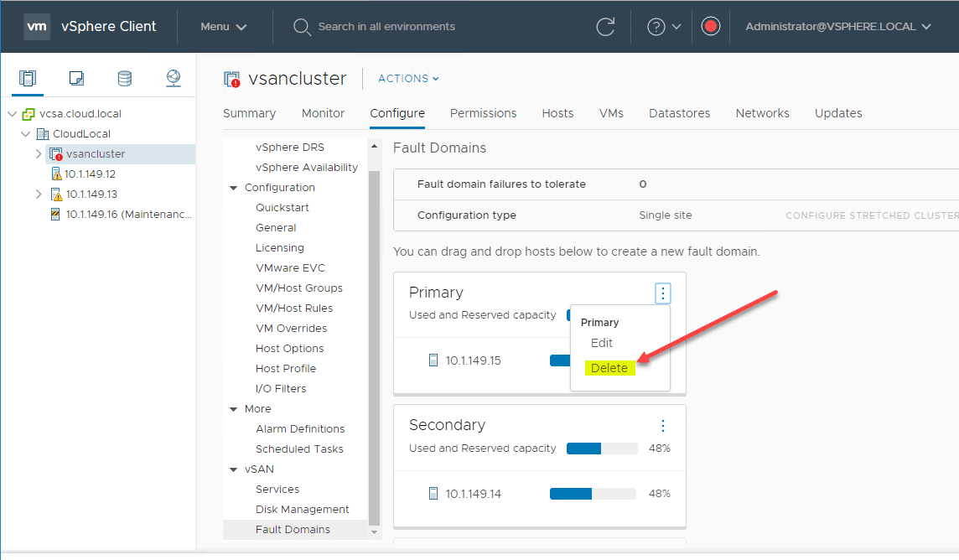Open Disk Management under vSAN
Viewport: 959px width, 560px height.
302,510
